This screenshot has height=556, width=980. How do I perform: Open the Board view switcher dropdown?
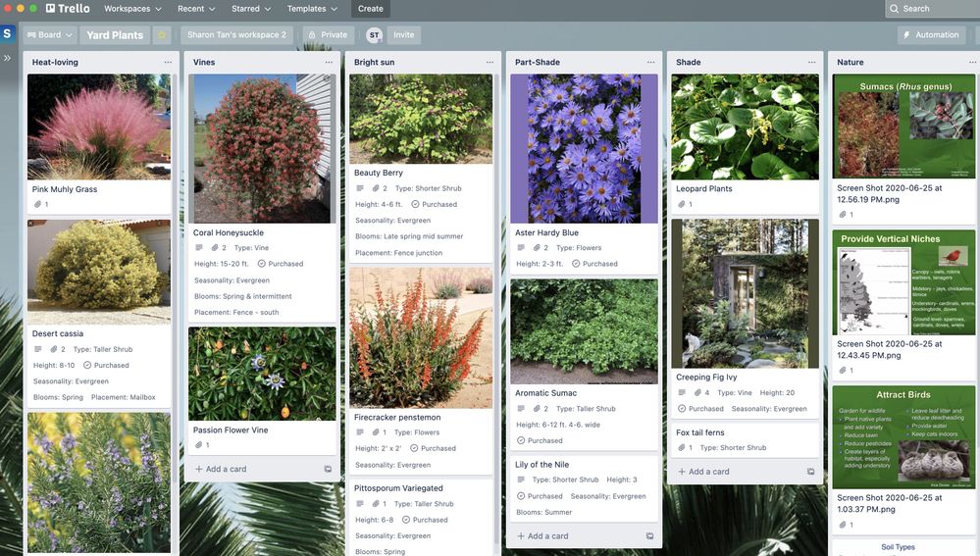pyautogui.click(x=50, y=35)
